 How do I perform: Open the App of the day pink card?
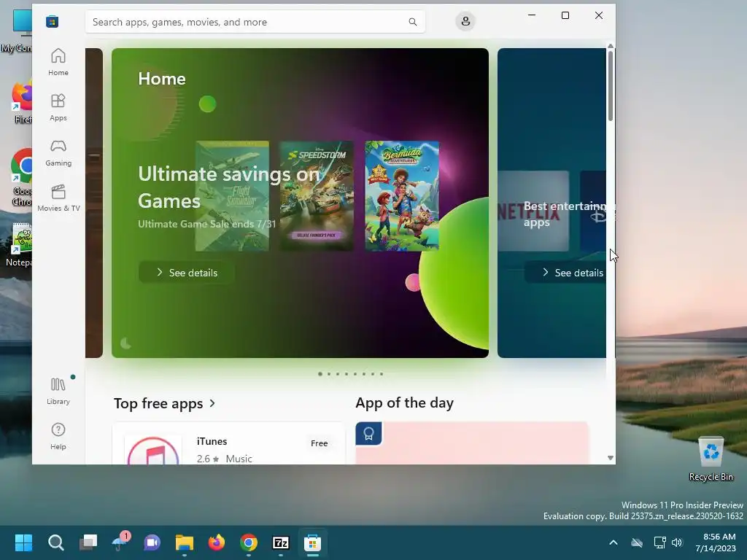472,443
